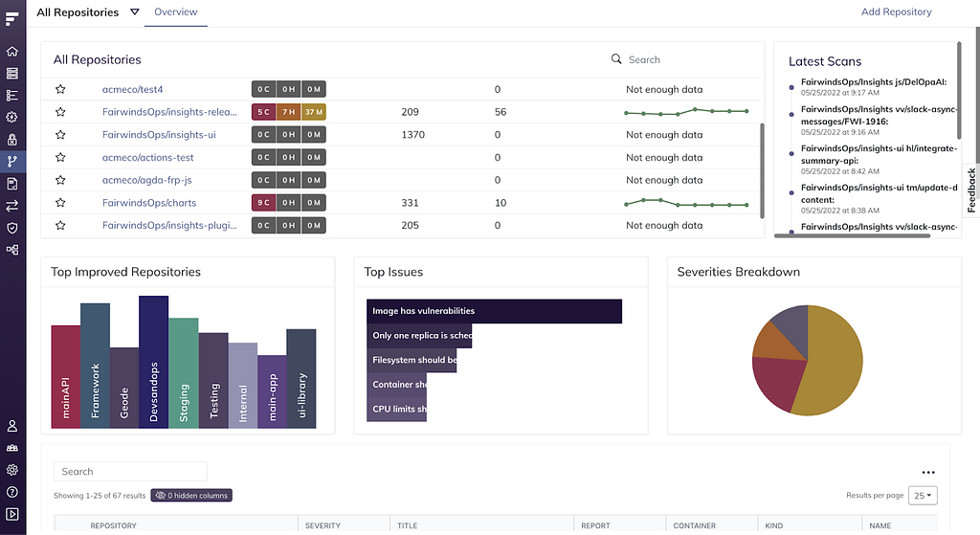Click the 5 C critical badge for insights-relea...
The width and height of the screenshot is (980, 535).
[264, 112]
